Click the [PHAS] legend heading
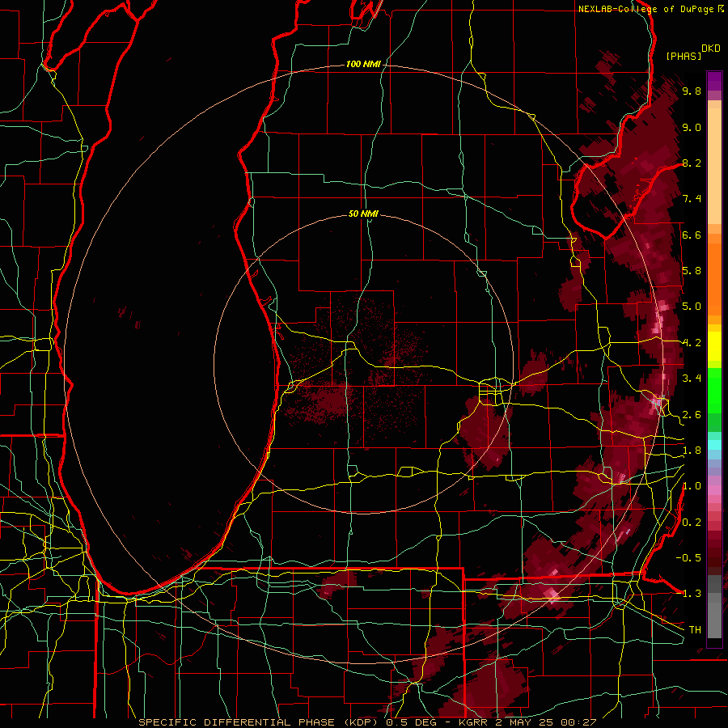The height and width of the screenshot is (728, 728). (684, 57)
